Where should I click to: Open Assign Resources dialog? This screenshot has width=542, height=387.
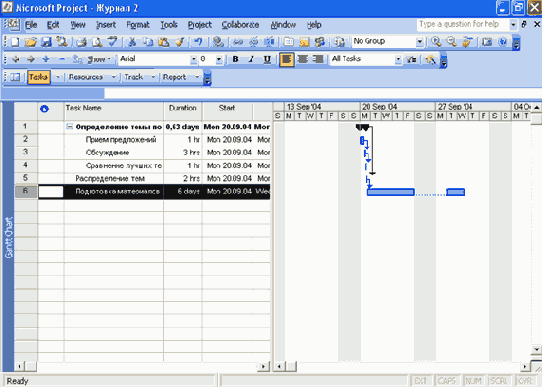(x=320, y=42)
